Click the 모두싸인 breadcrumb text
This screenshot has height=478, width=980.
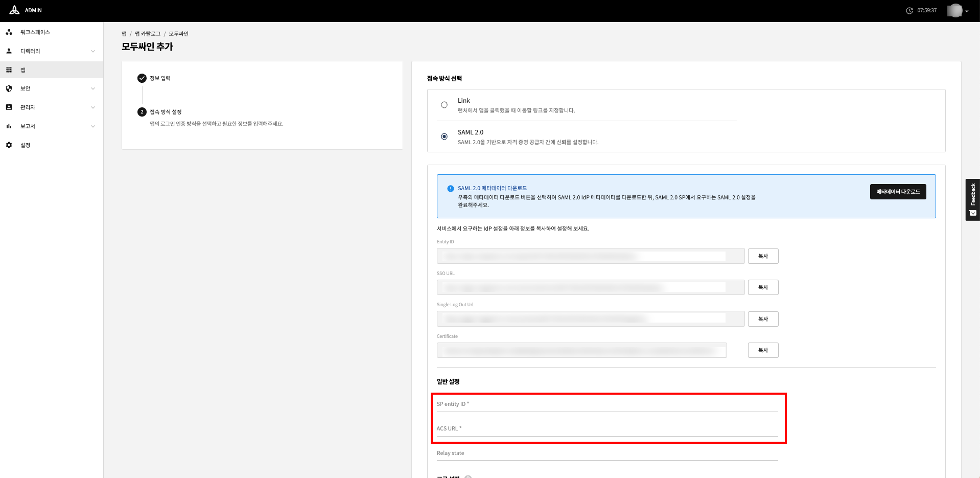[179, 34]
